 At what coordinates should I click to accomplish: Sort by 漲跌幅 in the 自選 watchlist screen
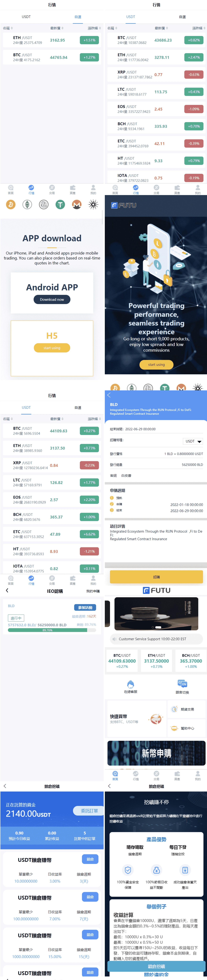click(x=94, y=28)
